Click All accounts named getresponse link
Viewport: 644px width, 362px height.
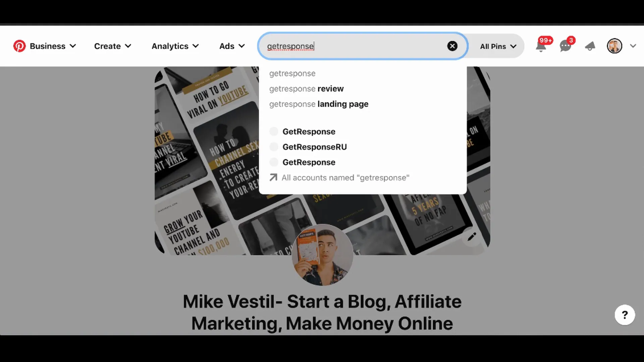346,177
